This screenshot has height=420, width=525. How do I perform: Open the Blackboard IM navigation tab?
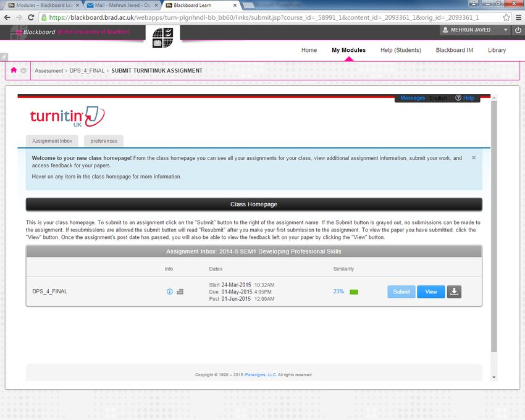(x=455, y=50)
